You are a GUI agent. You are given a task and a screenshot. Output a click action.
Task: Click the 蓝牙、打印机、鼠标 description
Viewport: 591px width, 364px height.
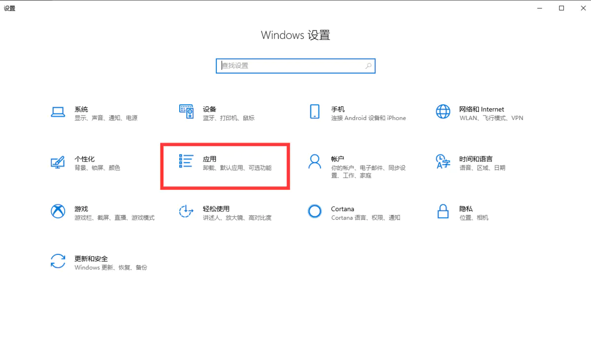pyautogui.click(x=229, y=118)
